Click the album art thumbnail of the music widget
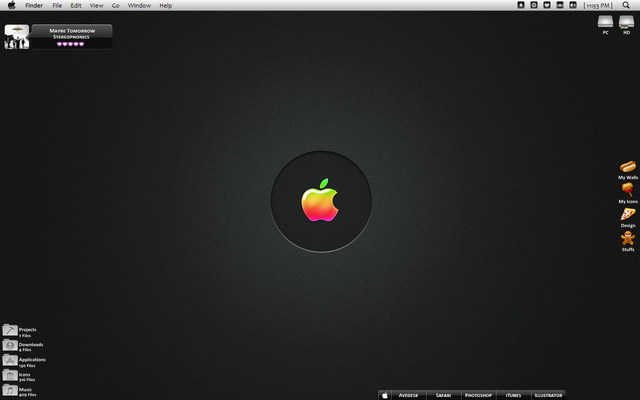This screenshot has width=640, height=400. click(17, 37)
